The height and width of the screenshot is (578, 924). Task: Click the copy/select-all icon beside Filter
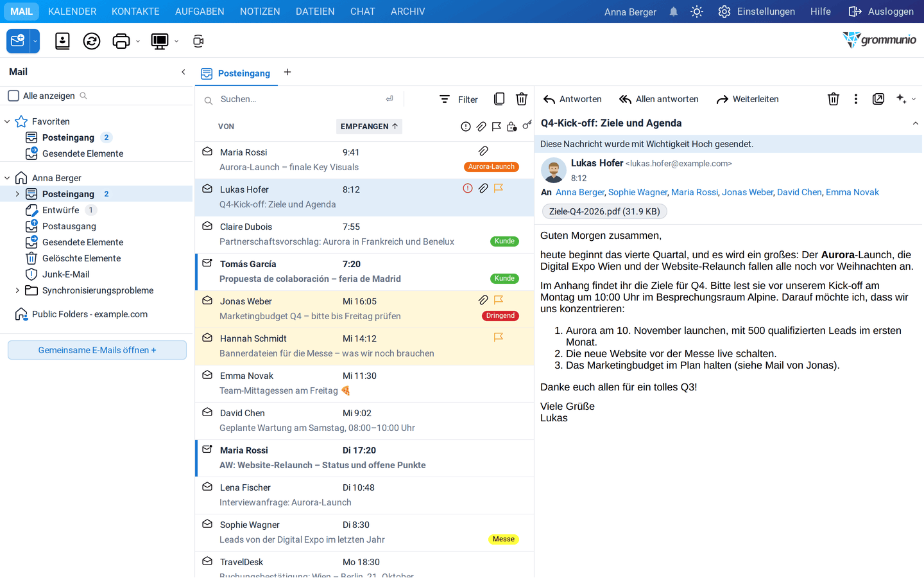coord(499,99)
